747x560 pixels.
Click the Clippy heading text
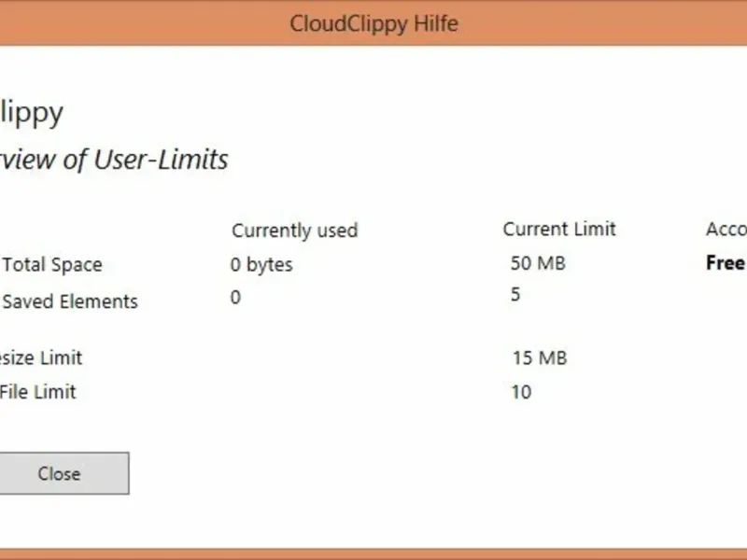pyautogui.click(x=32, y=114)
